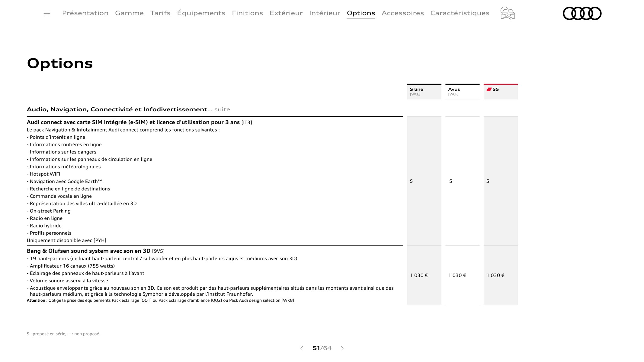The image size is (644, 362).
Task: Select the Options tab
Action: coord(361,13)
